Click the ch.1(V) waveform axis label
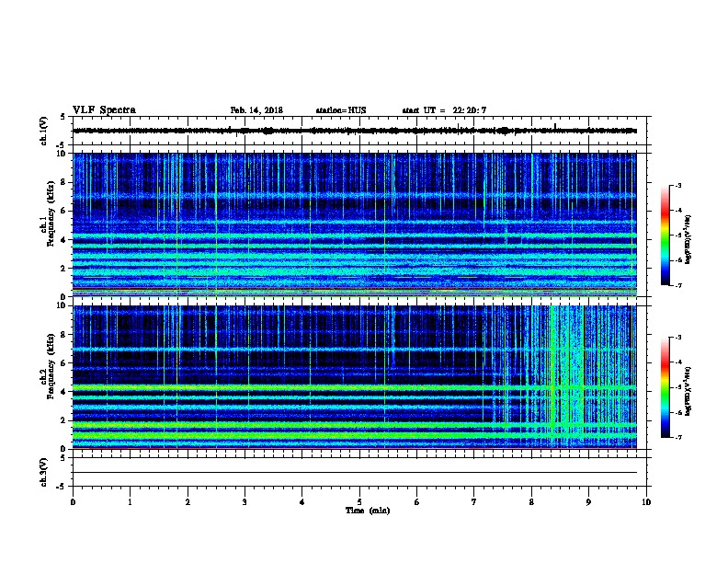Viewport: 728px width, 563px height. [44, 131]
